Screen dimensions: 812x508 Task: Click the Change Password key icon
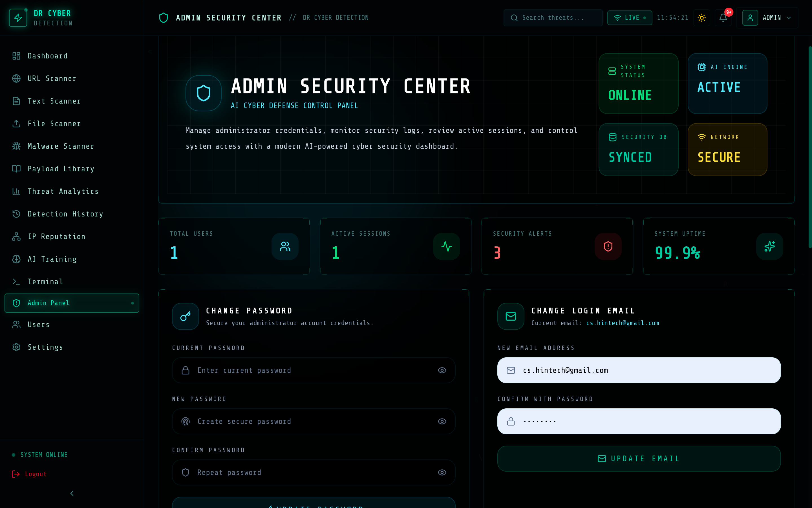(x=186, y=316)
